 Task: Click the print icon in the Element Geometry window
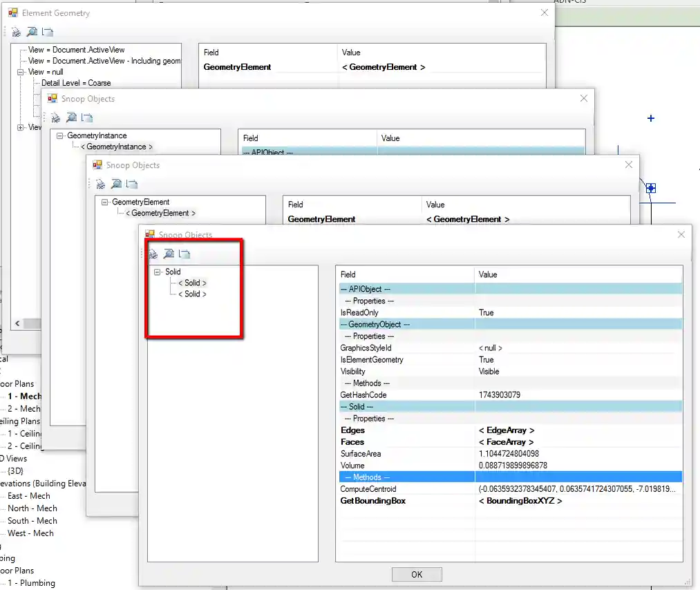pos(17,32)
